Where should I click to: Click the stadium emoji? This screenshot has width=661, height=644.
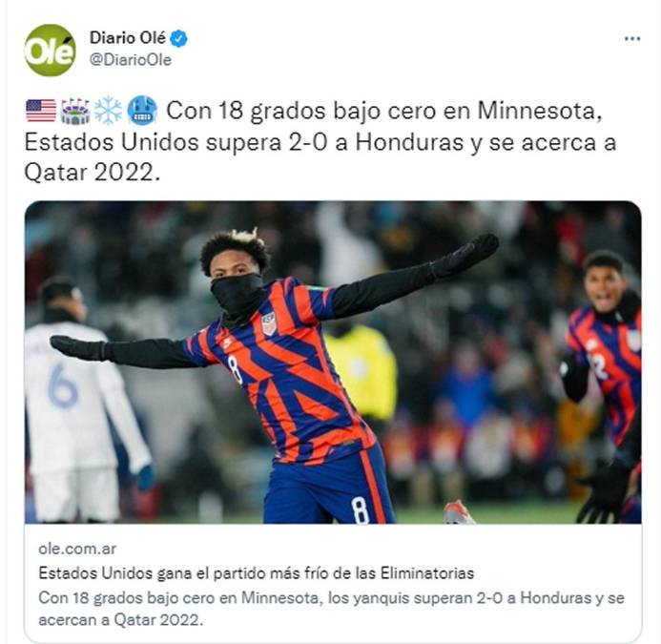pos(75,112)
